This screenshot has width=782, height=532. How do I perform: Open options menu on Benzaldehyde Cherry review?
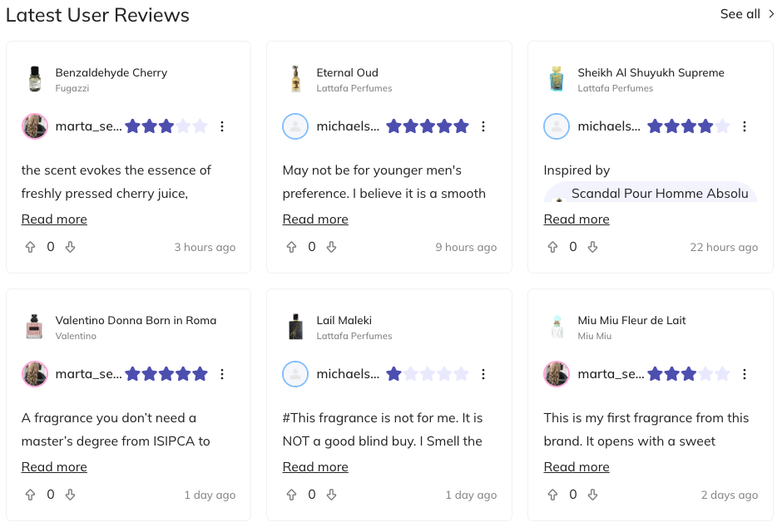(x=222, y=126)
